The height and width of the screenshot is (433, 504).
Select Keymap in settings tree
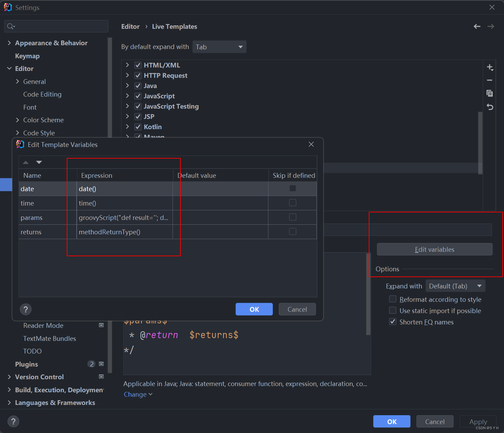(27, 56)
